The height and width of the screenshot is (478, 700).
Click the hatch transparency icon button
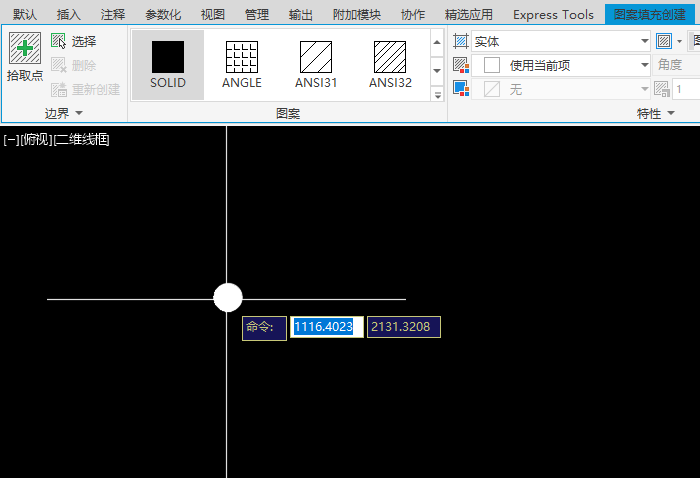[664, 41]
